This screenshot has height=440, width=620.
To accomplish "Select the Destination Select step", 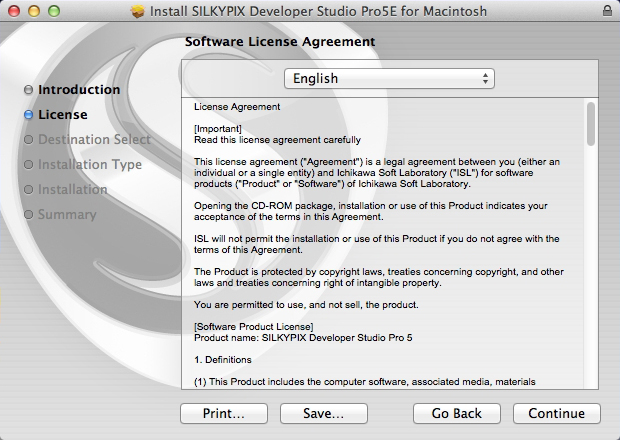I will click(x=94, y=140).
